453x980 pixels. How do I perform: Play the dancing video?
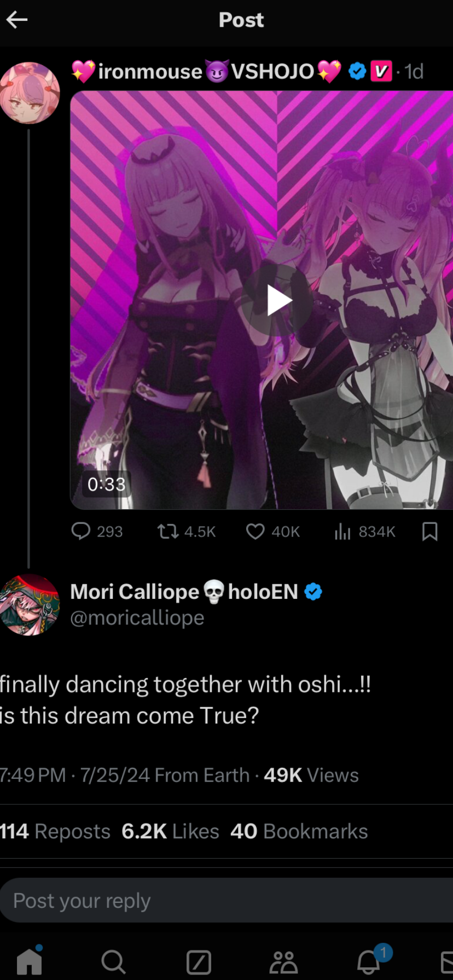pos(278,300)
